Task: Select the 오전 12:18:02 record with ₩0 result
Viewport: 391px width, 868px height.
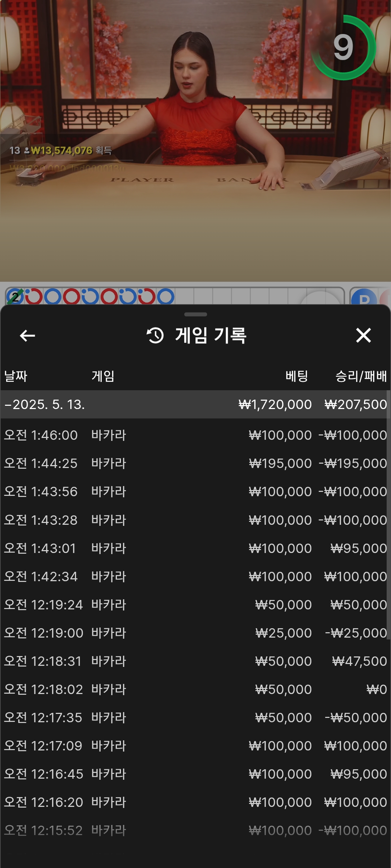Action: [x=195, y=689]
